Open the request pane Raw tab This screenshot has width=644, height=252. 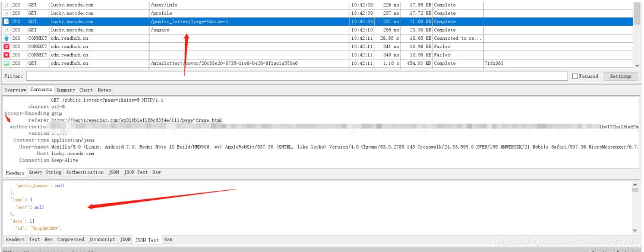click(x=156, y=172)
